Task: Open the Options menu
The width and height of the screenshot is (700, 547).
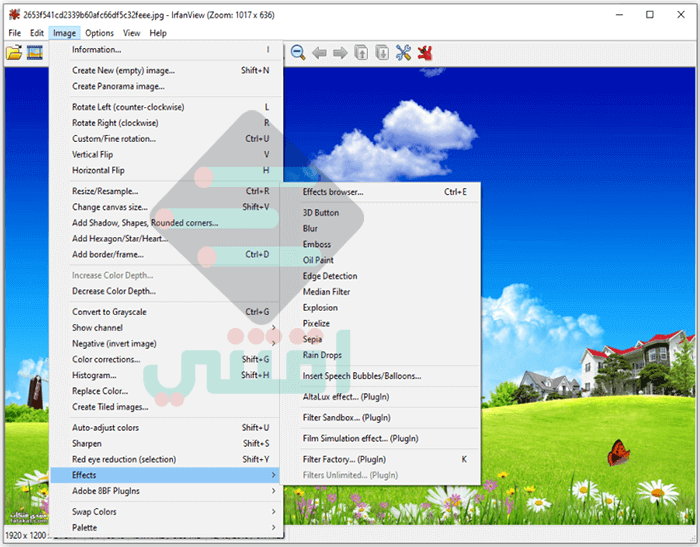Action: click(99, 33)
